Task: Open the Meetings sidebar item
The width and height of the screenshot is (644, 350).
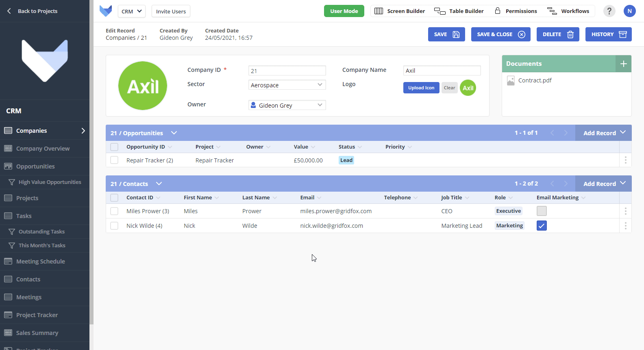Action: pos(45,297)
